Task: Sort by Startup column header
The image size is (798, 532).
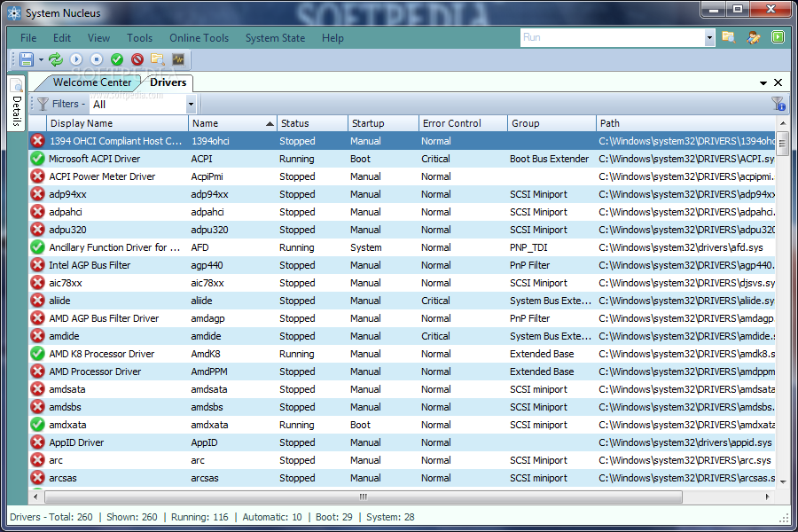Action: pyautogui.click(x=383, y=123)
